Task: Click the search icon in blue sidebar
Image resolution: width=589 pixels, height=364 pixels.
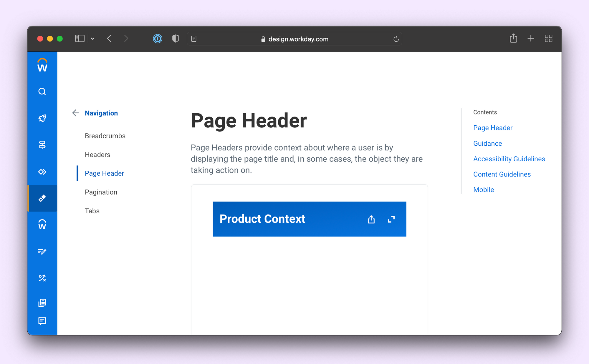Action: 42,92
